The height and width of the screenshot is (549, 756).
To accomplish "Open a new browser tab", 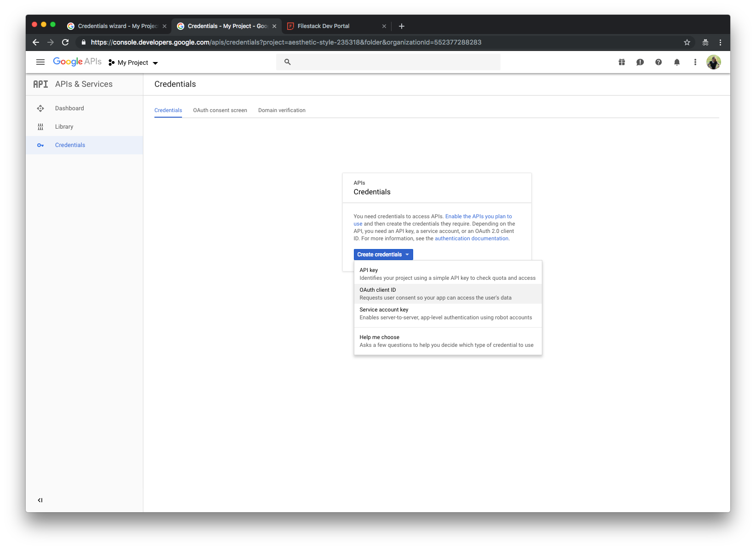I will (402, 26).
